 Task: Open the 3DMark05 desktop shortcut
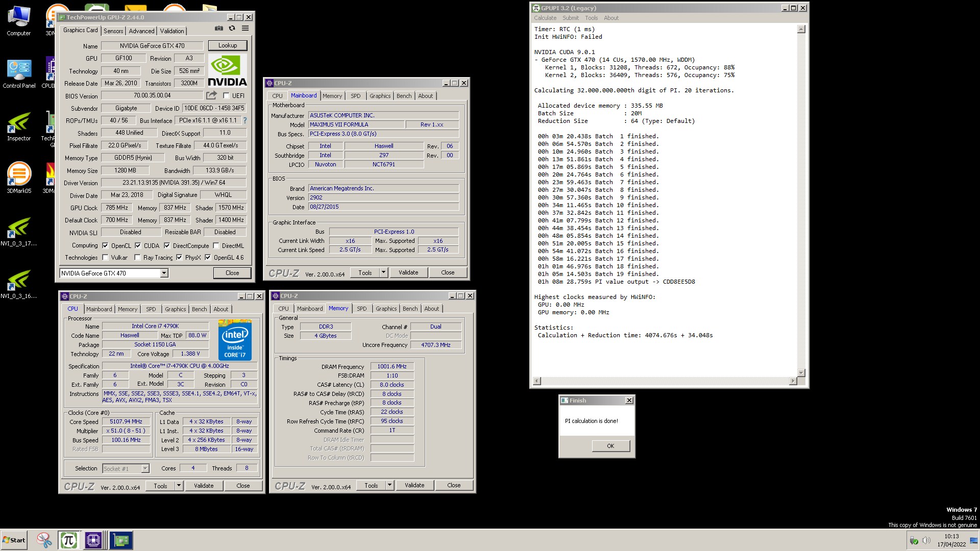point(19,179)
